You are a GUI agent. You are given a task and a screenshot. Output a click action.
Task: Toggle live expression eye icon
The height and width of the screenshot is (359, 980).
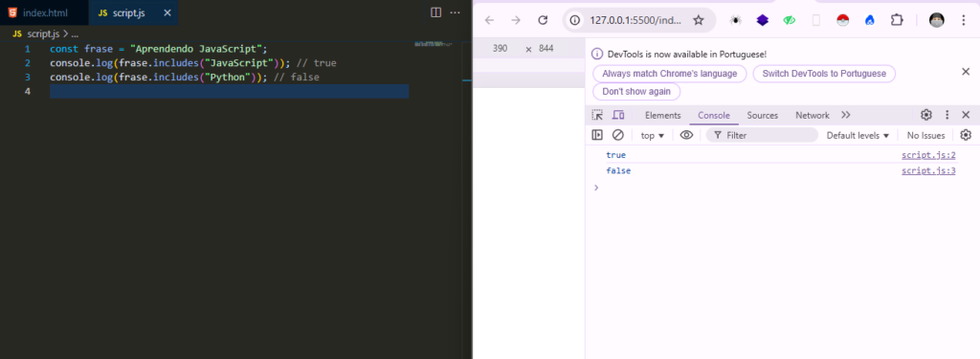tap(686, 135)
